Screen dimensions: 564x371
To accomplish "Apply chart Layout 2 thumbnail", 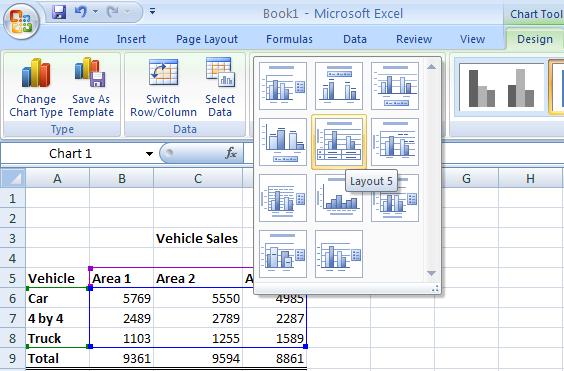I will coord(339,86).
